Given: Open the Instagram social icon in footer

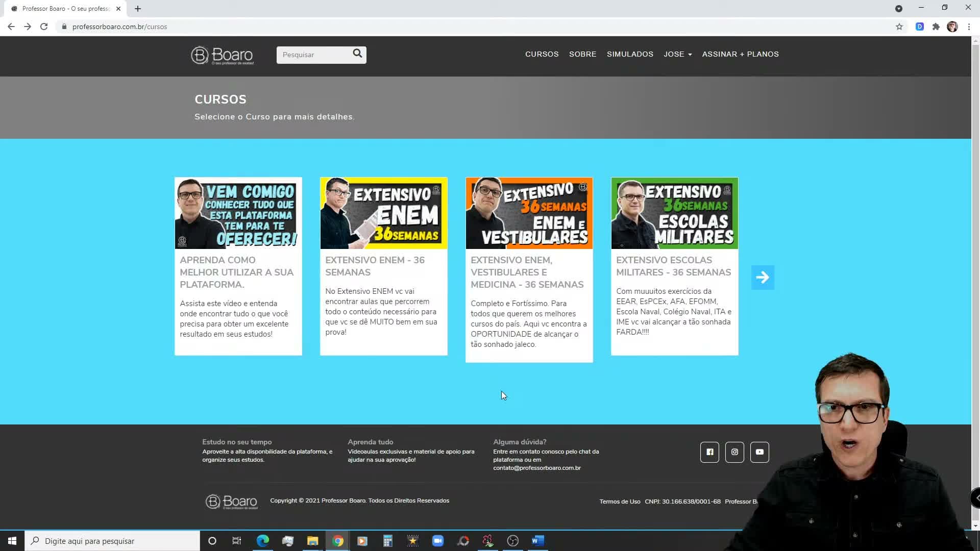Looking at the screenshot, I should point(734,452).
